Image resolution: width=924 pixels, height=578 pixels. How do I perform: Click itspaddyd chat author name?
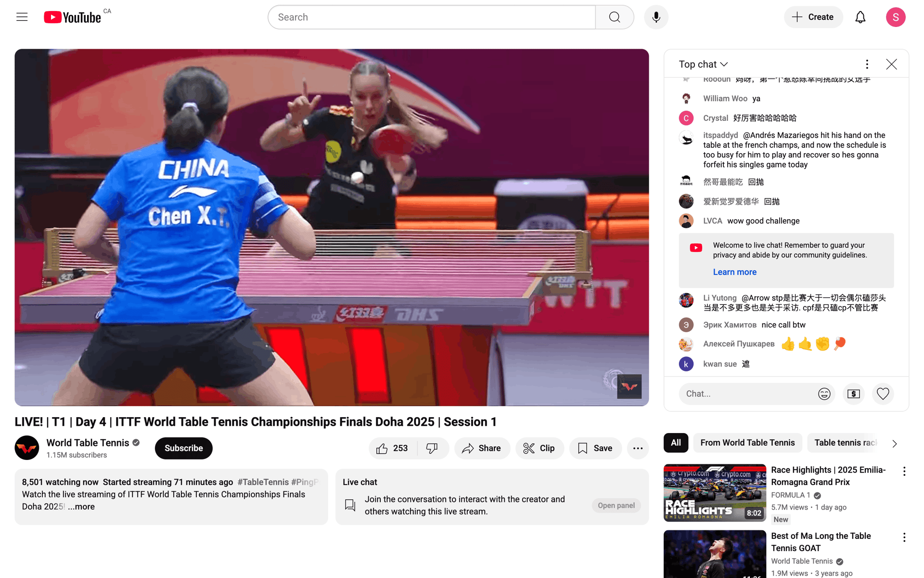point(720,135)
